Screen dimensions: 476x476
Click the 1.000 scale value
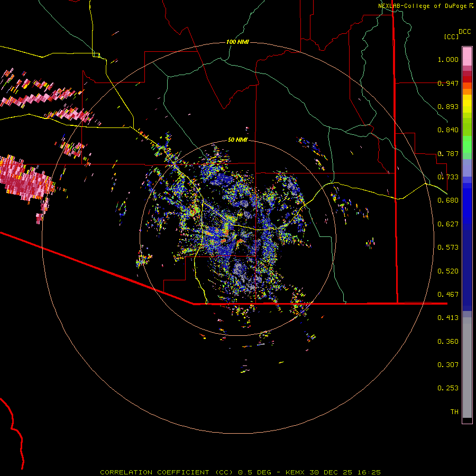tap(448, 59)
